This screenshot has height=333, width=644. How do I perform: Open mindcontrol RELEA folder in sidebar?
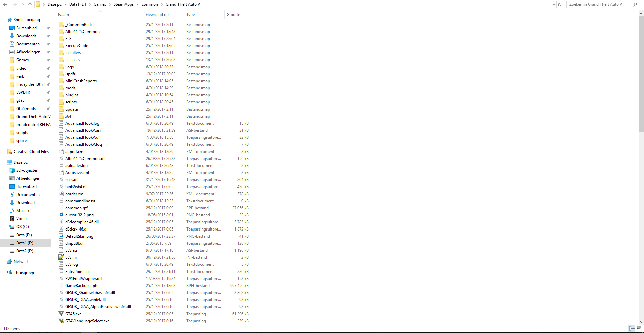pyautogui.click(x=33, y=125)
